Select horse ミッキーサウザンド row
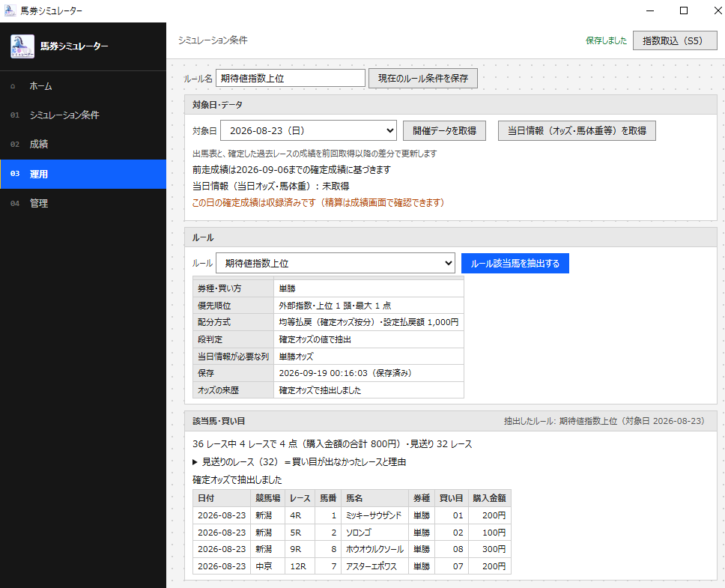 coord(352,515)
